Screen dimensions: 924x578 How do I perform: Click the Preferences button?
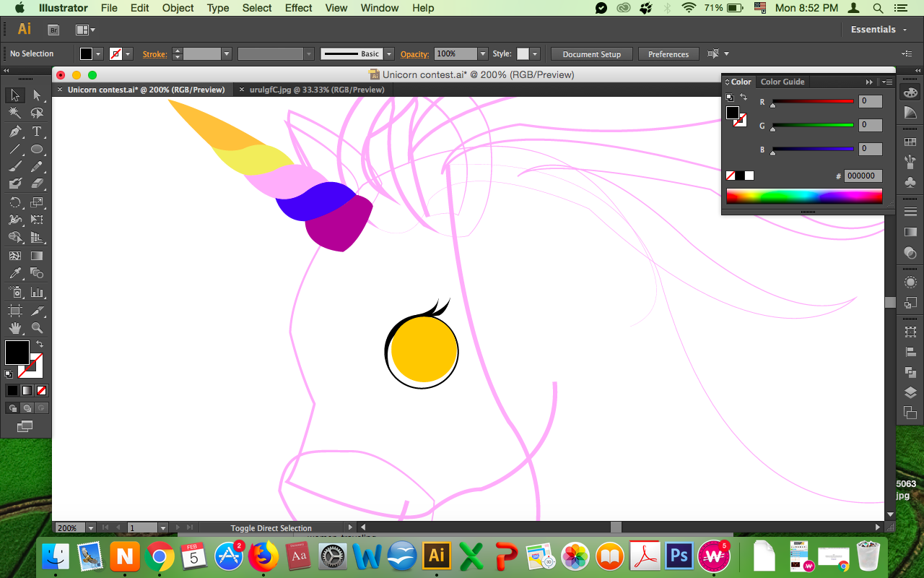point(668,54)
